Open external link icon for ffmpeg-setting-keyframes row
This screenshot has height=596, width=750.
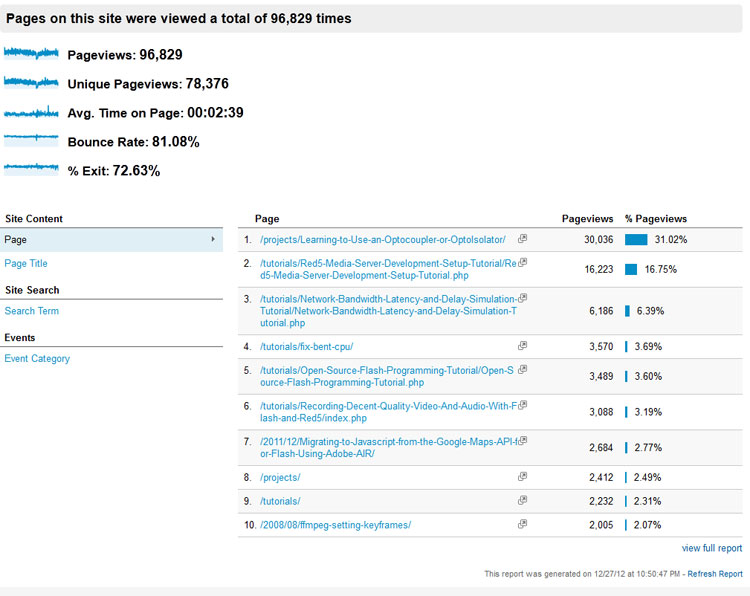coord(522,524)
